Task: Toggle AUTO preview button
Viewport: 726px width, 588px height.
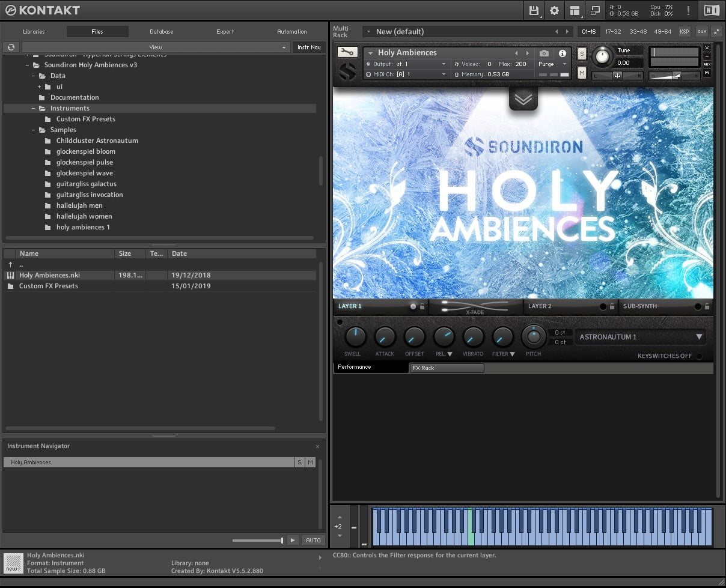Action: tap(313, 541)
